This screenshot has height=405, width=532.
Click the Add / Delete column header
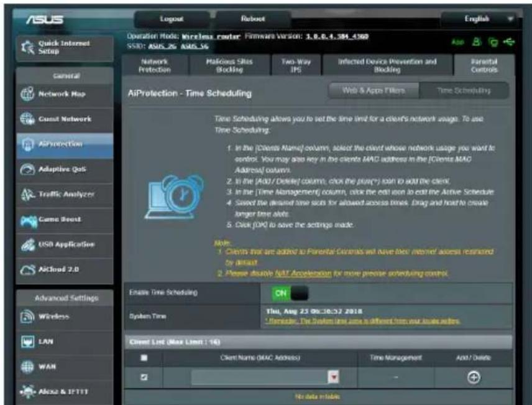point(474,358)
